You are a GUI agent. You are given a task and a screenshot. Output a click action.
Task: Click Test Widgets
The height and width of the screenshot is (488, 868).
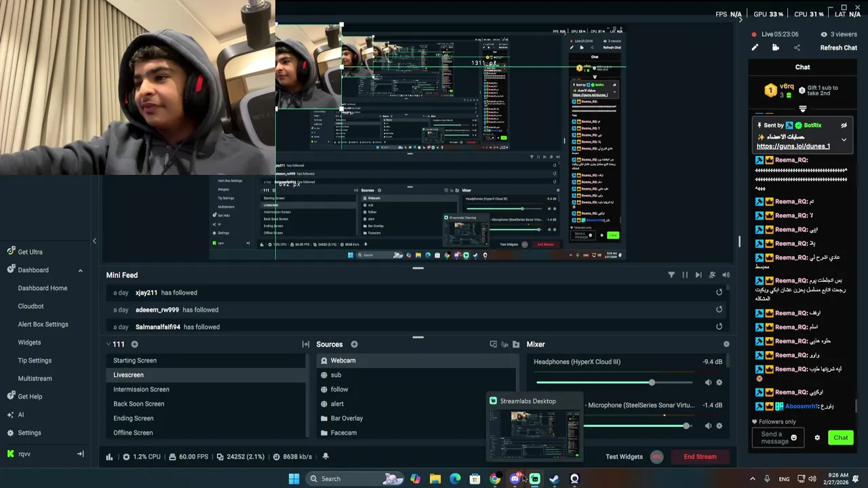pyautogui.click(x=624, y=457)
